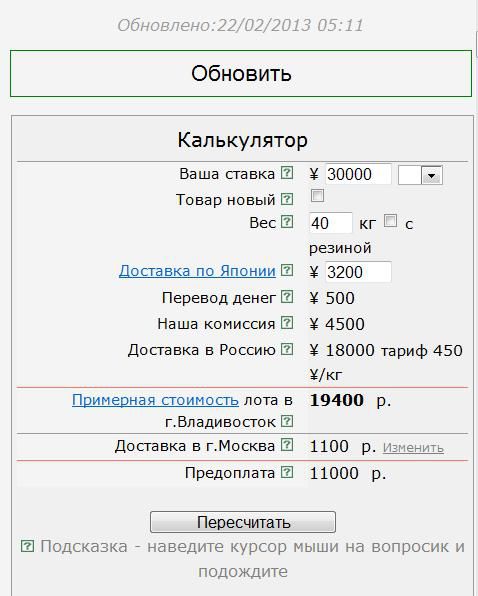Open the Доставка по Японии link

coord(197,271)
